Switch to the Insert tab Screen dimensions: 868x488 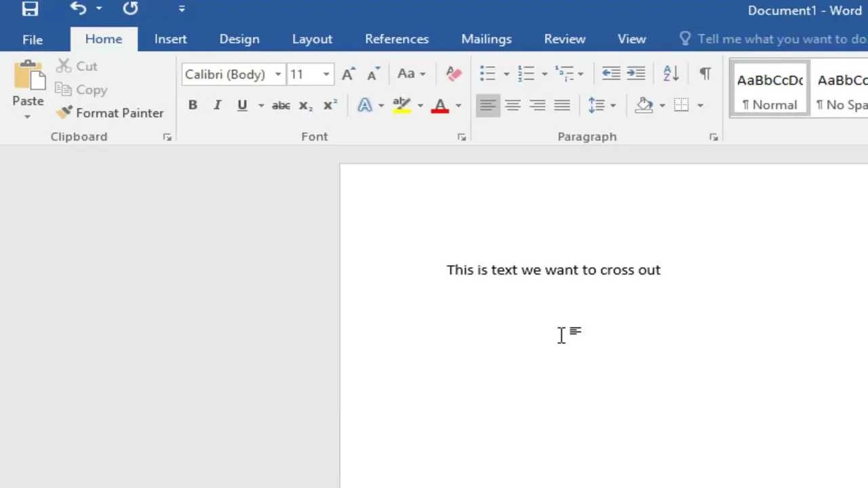tap(170, 39)
